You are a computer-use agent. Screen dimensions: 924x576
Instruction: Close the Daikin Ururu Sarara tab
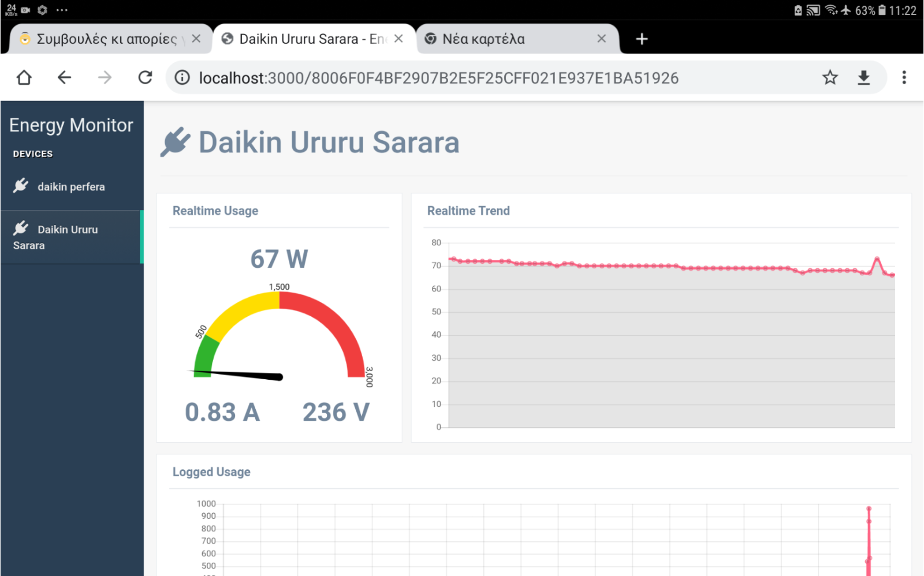tap(398, 39)
